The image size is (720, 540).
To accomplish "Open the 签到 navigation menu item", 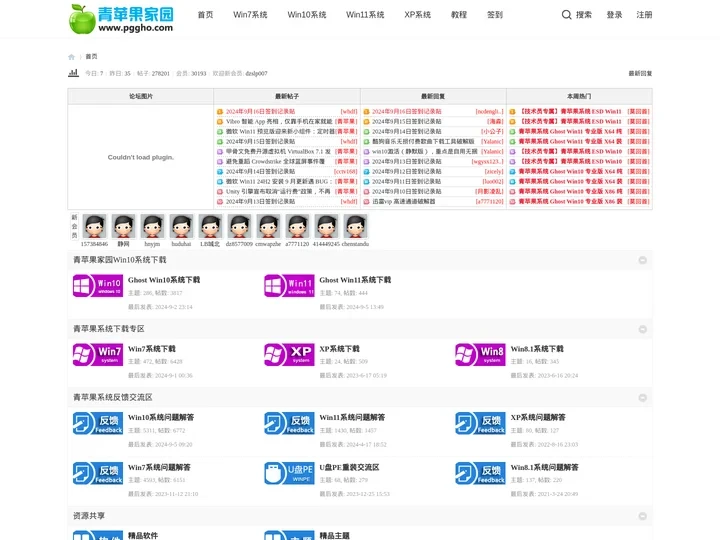I will (x=495, y=15).
